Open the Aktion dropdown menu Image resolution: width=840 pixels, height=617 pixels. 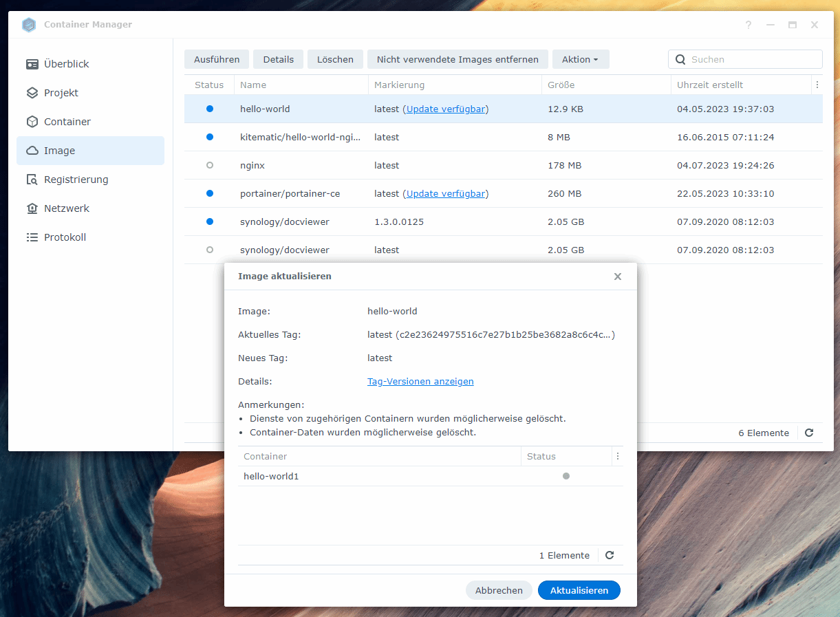tap(581, 59)
